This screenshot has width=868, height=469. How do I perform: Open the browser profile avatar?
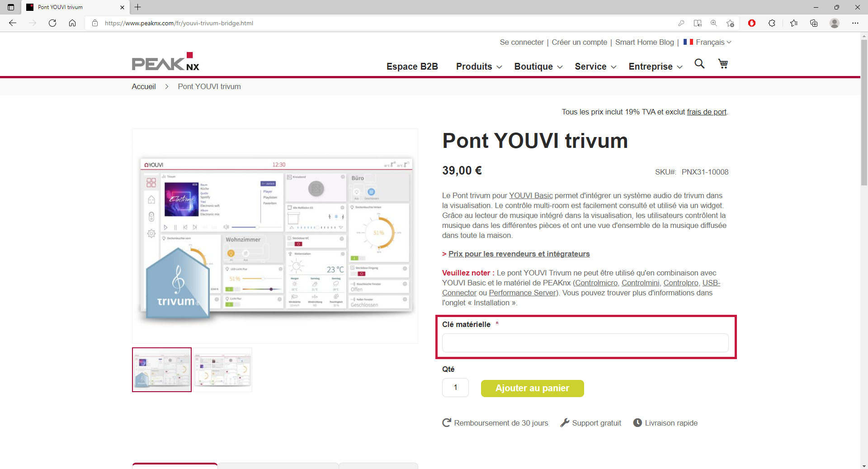[x=835, y=23]
